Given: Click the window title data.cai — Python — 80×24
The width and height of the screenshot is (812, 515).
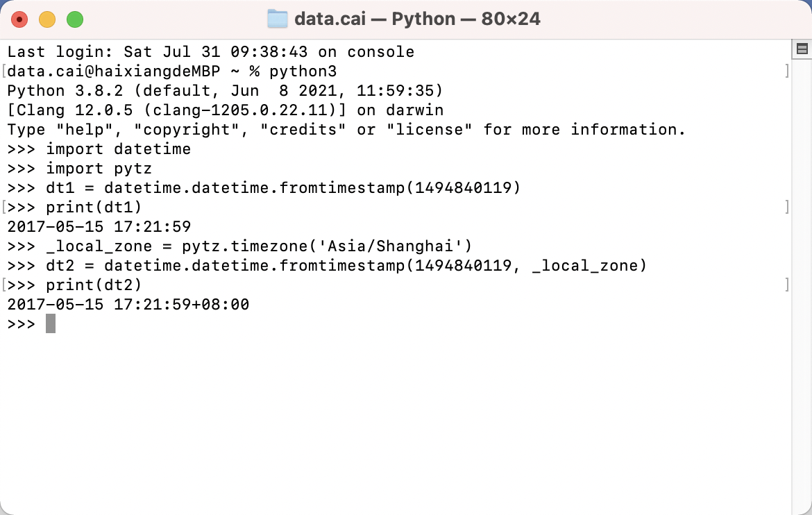Looking at the screenshot, I should [x=416, y=19].
